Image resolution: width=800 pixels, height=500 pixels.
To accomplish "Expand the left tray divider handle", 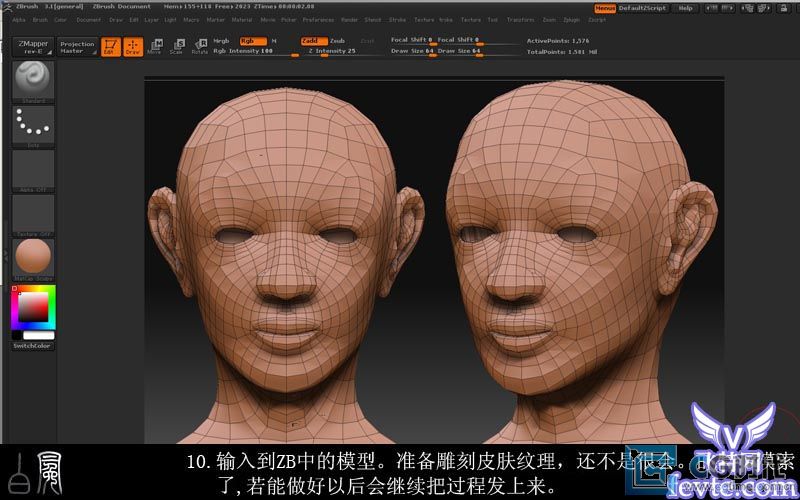I will tap(5, 254).
